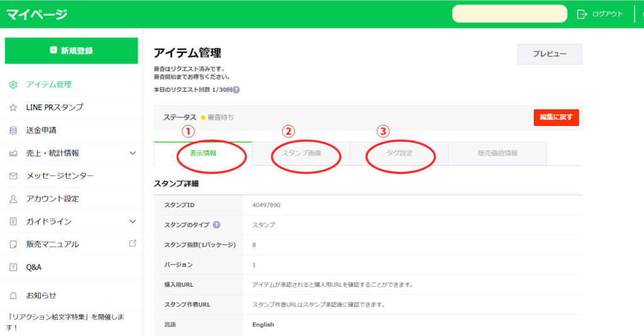Open 販売マニュアル menu item
The height and width of the screenshot is (336, 644).
click(53, 244)
